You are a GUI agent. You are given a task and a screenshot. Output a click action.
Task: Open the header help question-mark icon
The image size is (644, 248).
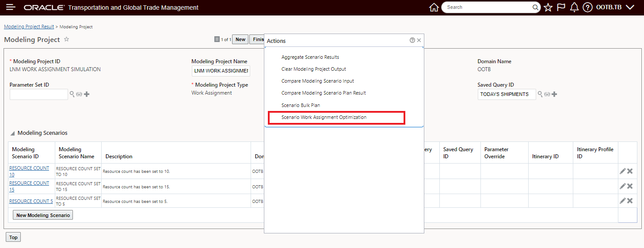[587, 8]
